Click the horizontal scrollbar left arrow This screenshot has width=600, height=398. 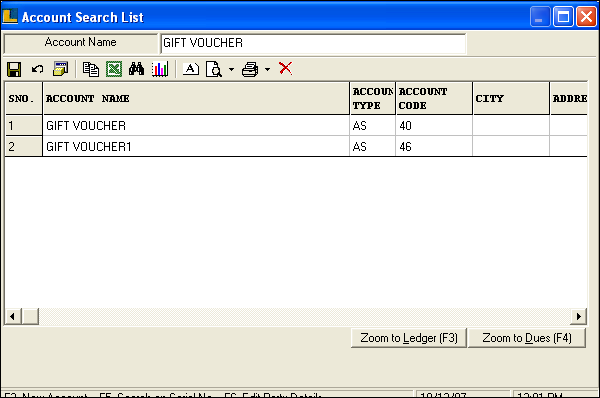(13, 316)
